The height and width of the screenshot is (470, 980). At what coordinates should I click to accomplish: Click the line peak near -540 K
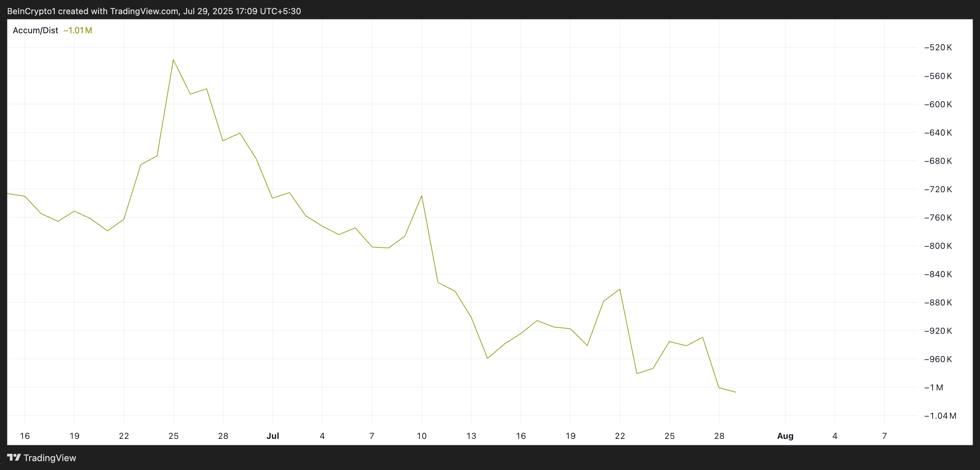click(173, 60)
